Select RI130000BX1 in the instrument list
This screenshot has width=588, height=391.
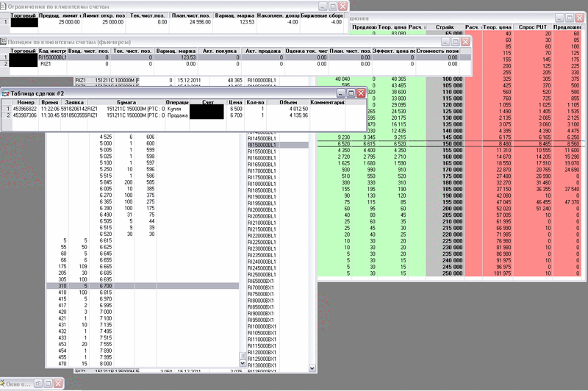[x=262, y=365]
